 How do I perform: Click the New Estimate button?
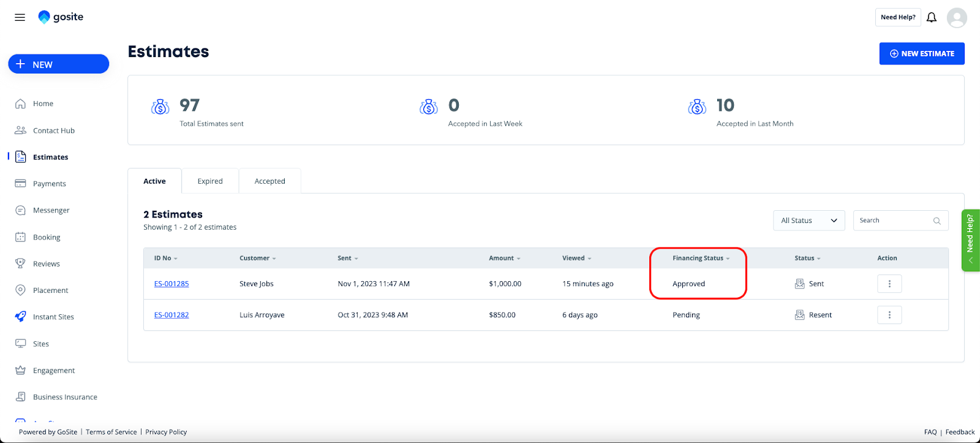(x=922, y=53)
